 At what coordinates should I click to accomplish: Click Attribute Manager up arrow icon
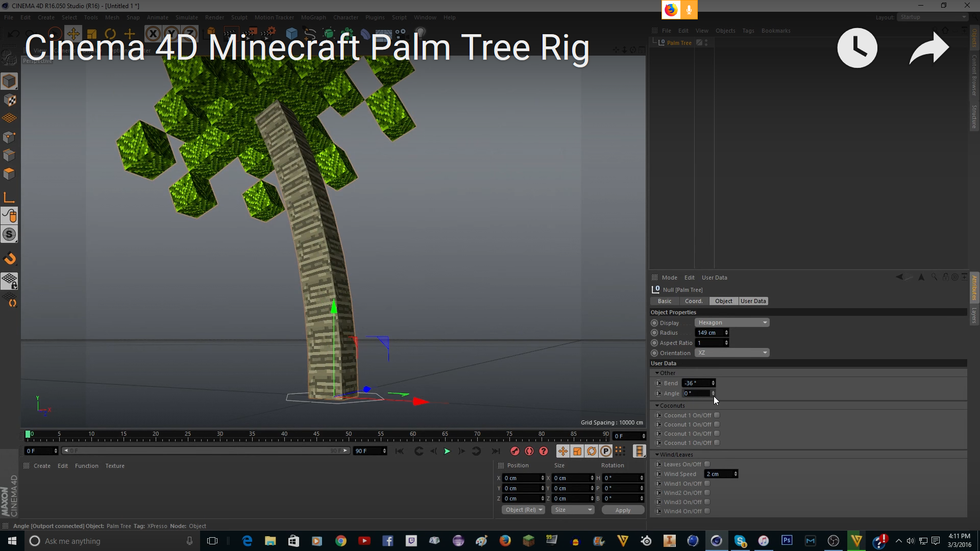[921, 277]
